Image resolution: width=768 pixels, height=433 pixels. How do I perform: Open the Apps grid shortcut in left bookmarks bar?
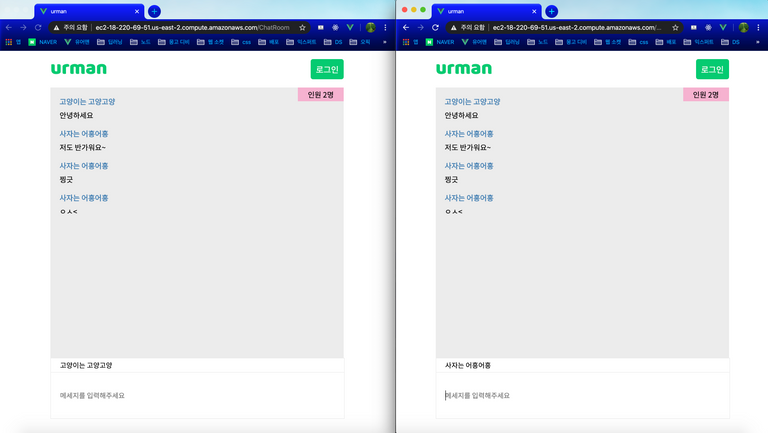coord(9,42)
